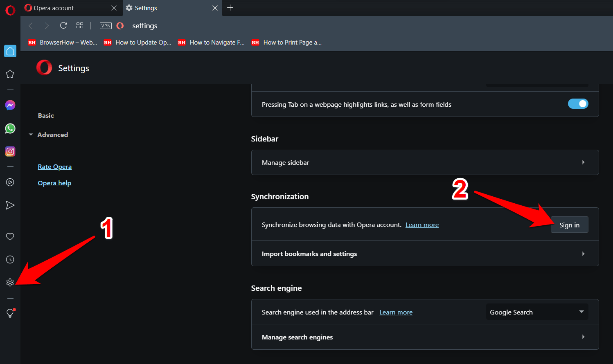The height and width of the screenshot is (364, 613).
Task: Select Basic in settings navigation
Action: 46,115
